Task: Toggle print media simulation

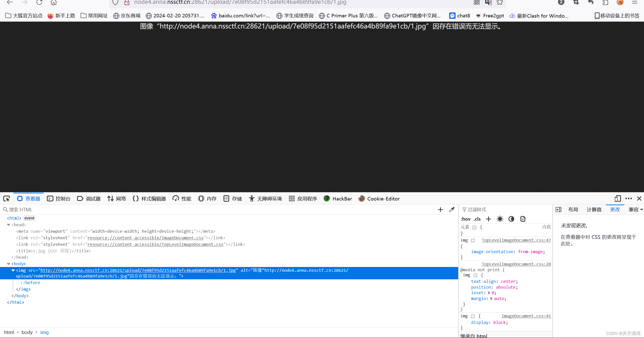Action: point(523,219)
